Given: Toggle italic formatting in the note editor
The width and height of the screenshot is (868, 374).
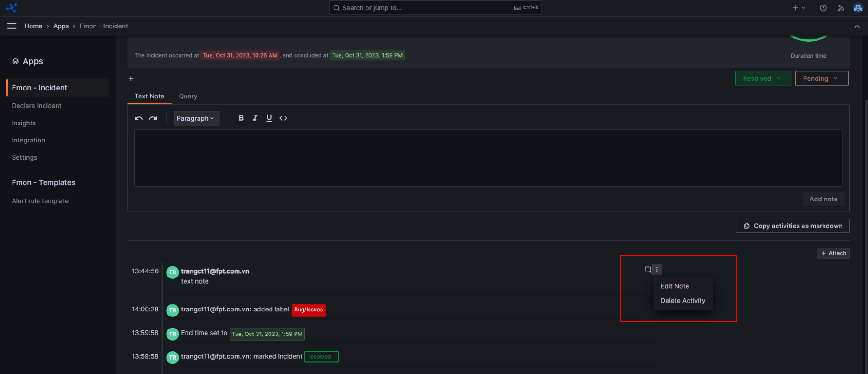Looking at the screenshot, I should pos(255,118).
